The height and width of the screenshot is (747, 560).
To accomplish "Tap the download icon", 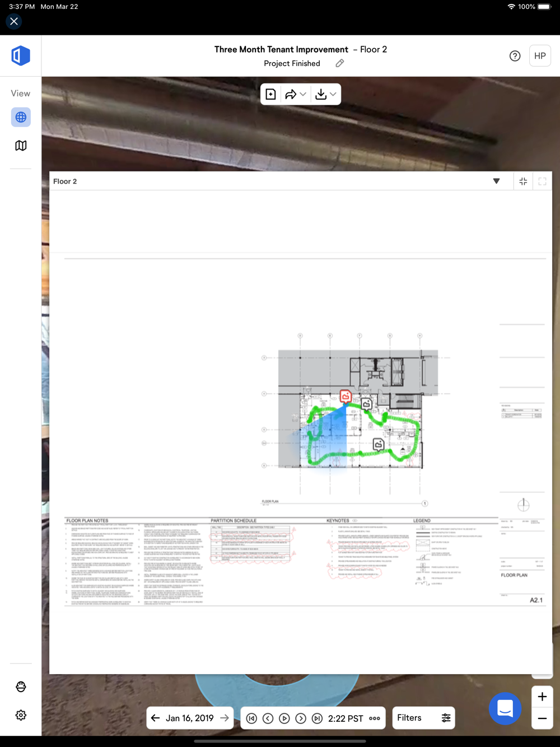I will [x=321, y=94].
